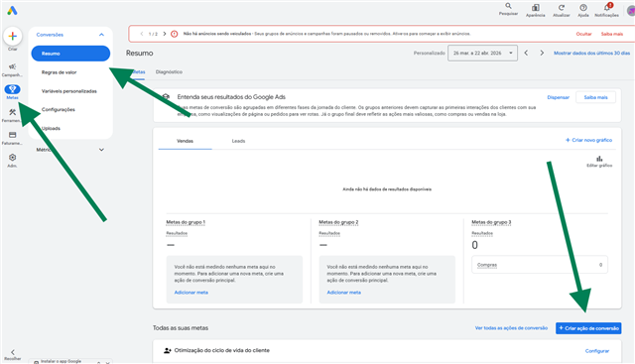Open Campanhas in the sidebar

tap(12, 69)
